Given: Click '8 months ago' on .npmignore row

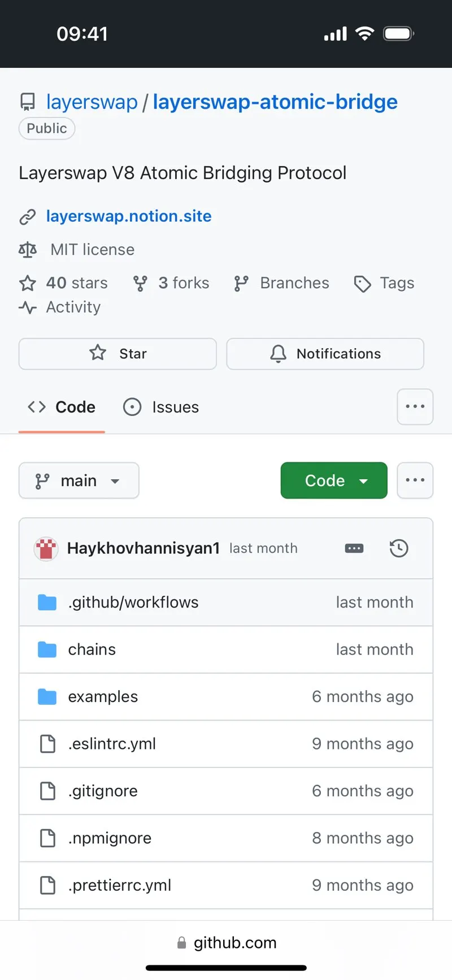Looking at the screenshot, I should click(363, 838).
